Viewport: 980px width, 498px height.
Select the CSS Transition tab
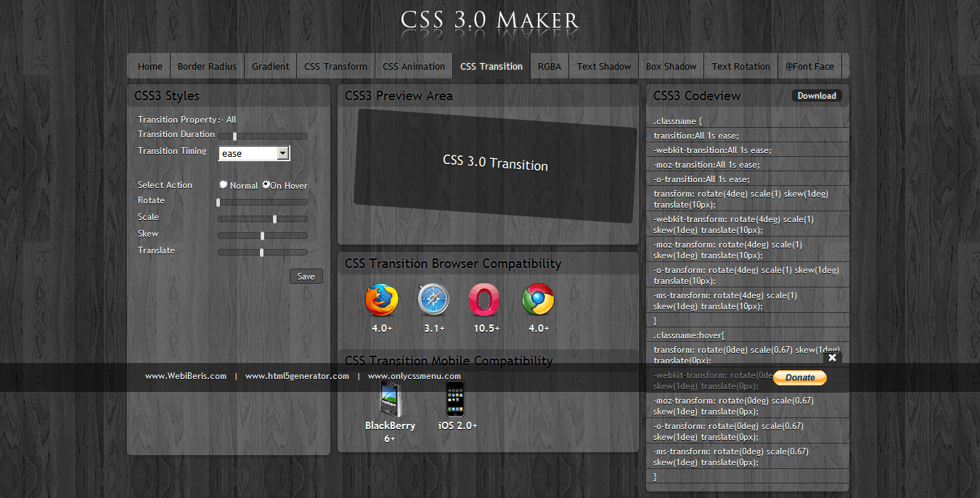tap(491, 66)
